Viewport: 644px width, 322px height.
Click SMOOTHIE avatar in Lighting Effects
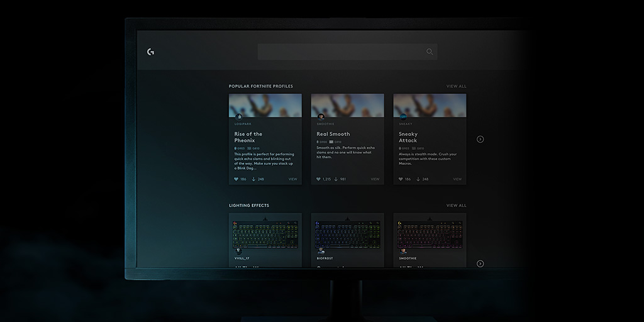point(403,252)
